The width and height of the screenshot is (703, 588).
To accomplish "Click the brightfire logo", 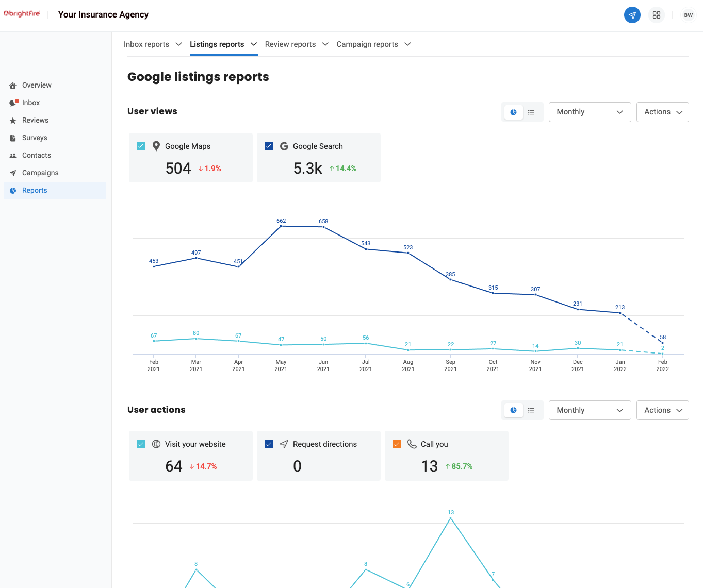I will coord(22,14).
